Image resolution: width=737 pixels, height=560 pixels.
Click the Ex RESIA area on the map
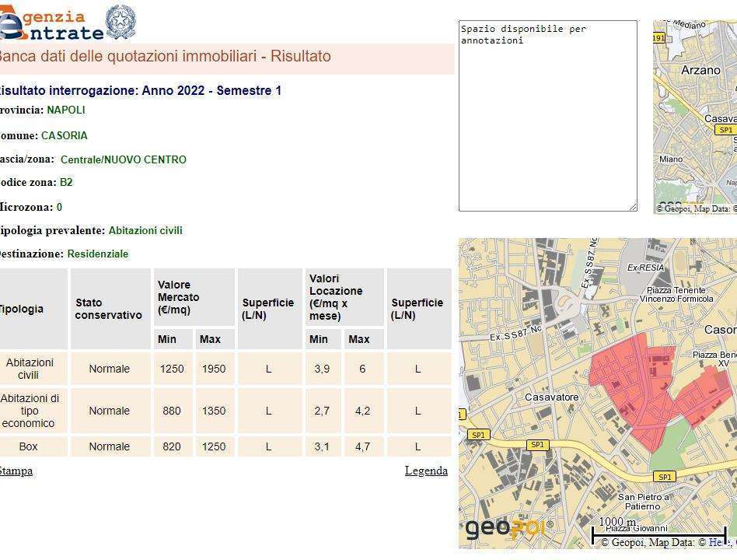click(645, 268)
